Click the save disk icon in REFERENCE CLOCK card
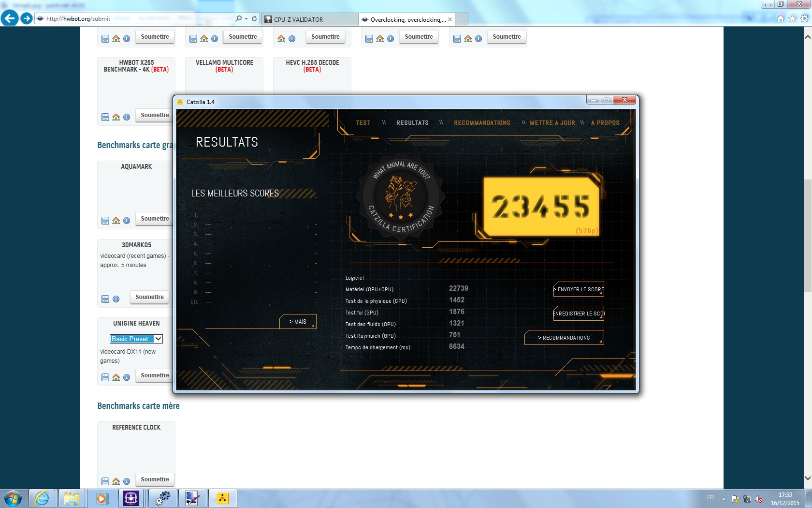The image size is (812, 508). (105, 481)
